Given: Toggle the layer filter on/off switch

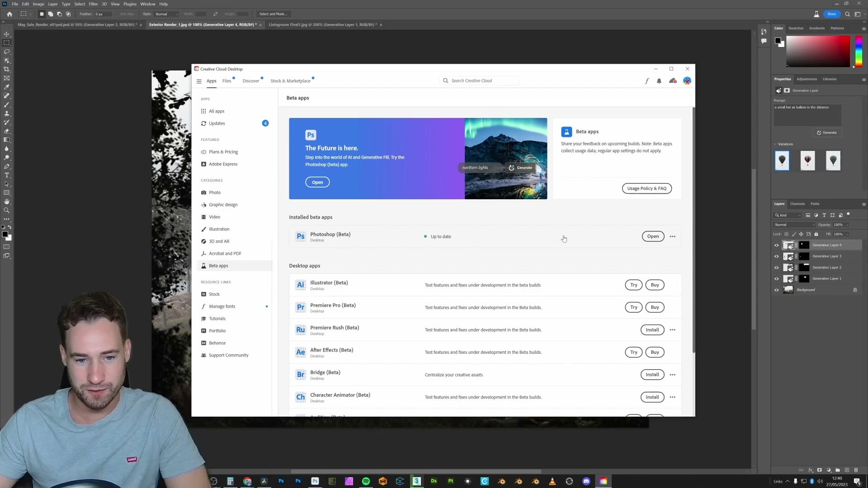Looking at the screenshot, I should (848, 214).
